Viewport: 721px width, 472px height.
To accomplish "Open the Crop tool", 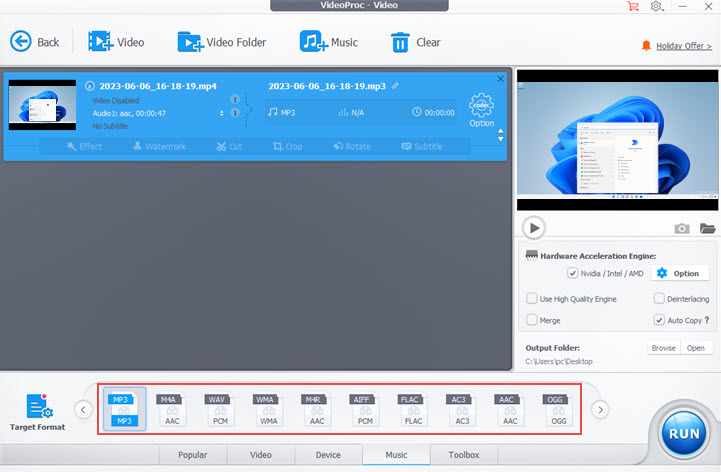I will [x=287, y=146].
